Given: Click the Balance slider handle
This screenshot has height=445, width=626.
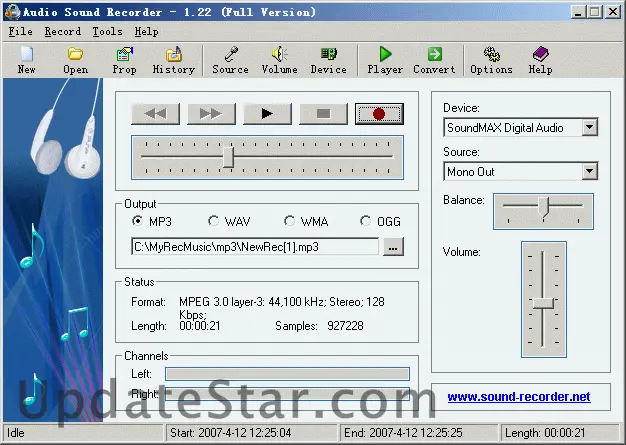Looking at the screenshot, I should 544,207.
